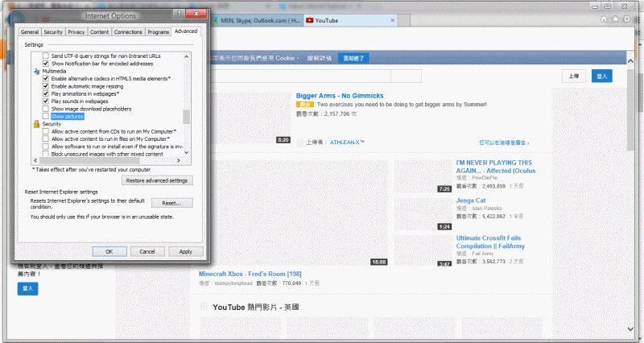
Task: Uncheck Play sounds in webpages
Action: pyautogui.click(x=46, y=101)
